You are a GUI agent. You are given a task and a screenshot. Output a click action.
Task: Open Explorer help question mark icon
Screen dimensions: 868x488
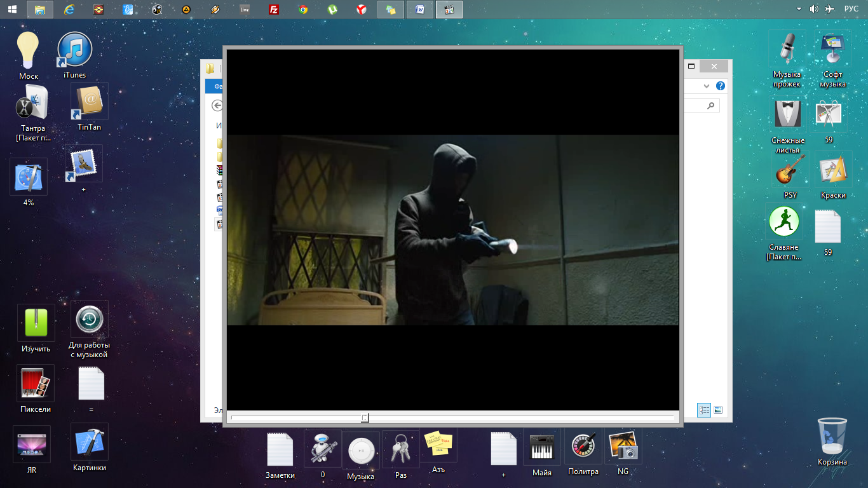click(721, 86)
